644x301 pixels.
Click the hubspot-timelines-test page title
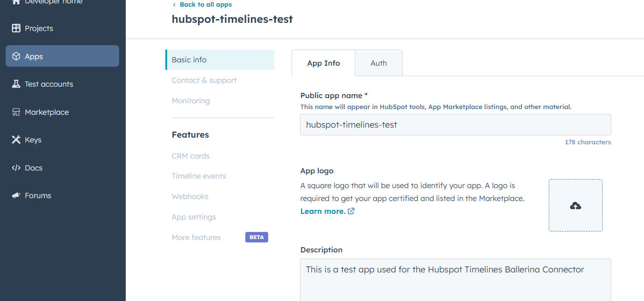(x=232, y=19)
